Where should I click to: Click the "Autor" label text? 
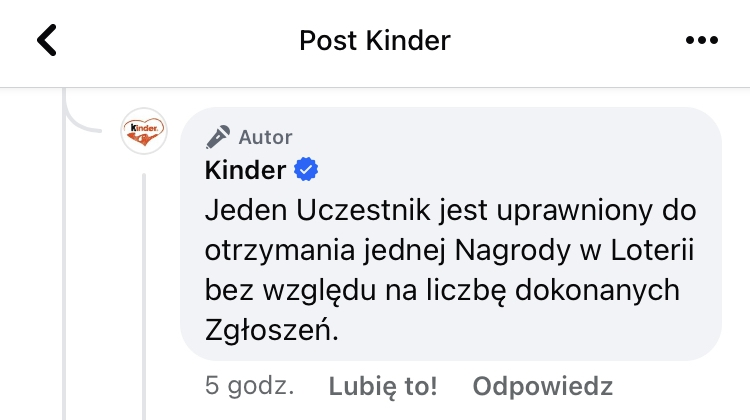coord(265,137)
